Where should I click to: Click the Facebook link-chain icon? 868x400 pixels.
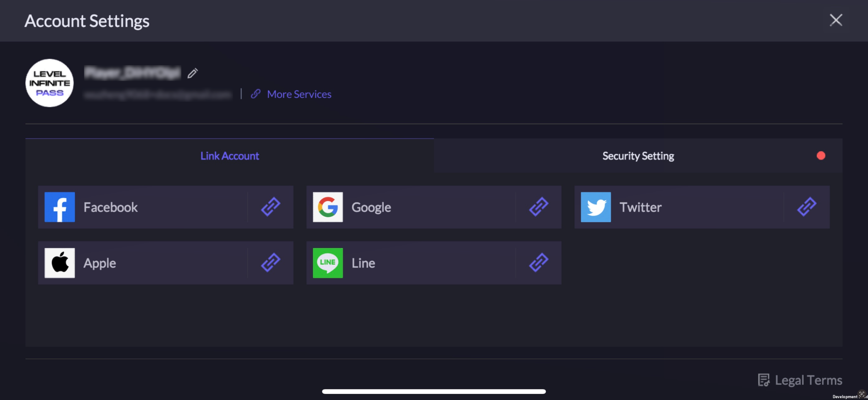271,207
